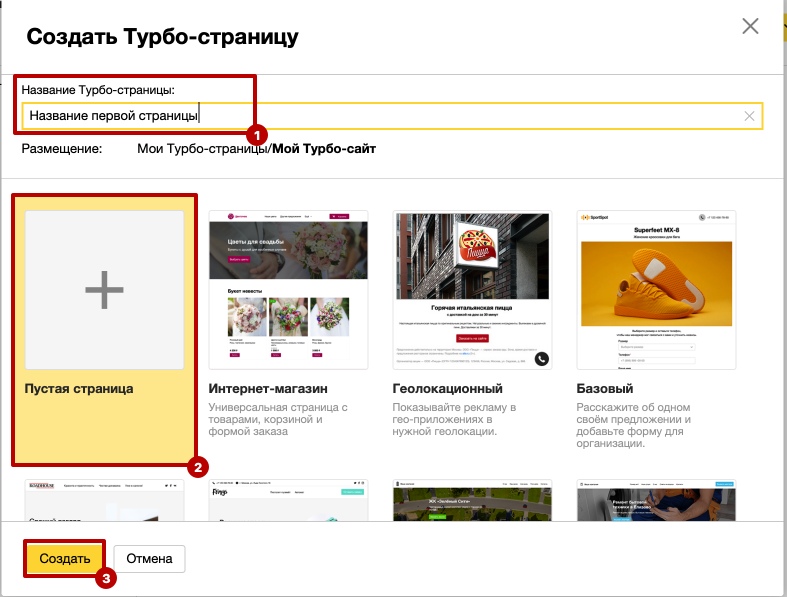787x597 pixels.
Task: Click the Размещение label
Action: pyautogui.click(x=62, y=149)
